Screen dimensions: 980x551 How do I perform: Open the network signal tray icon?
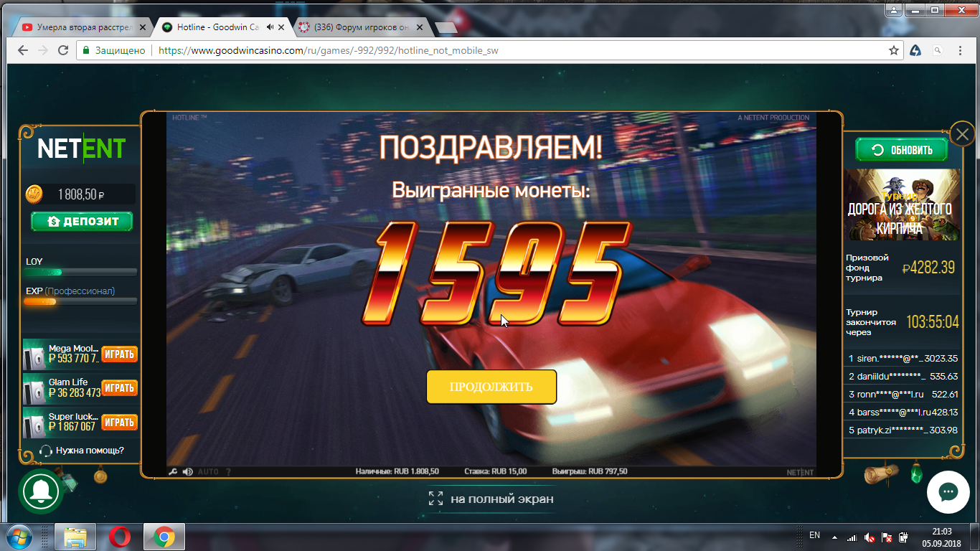click(852, 537)
